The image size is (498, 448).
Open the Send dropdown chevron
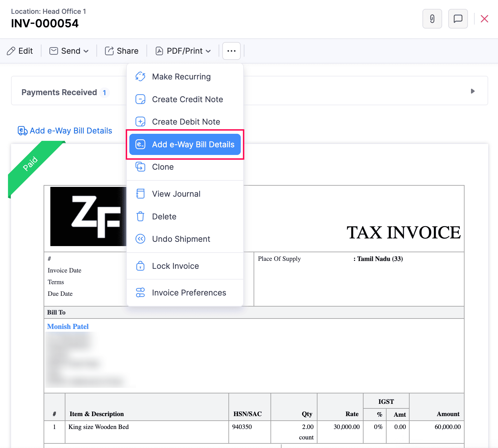point(87,51)
